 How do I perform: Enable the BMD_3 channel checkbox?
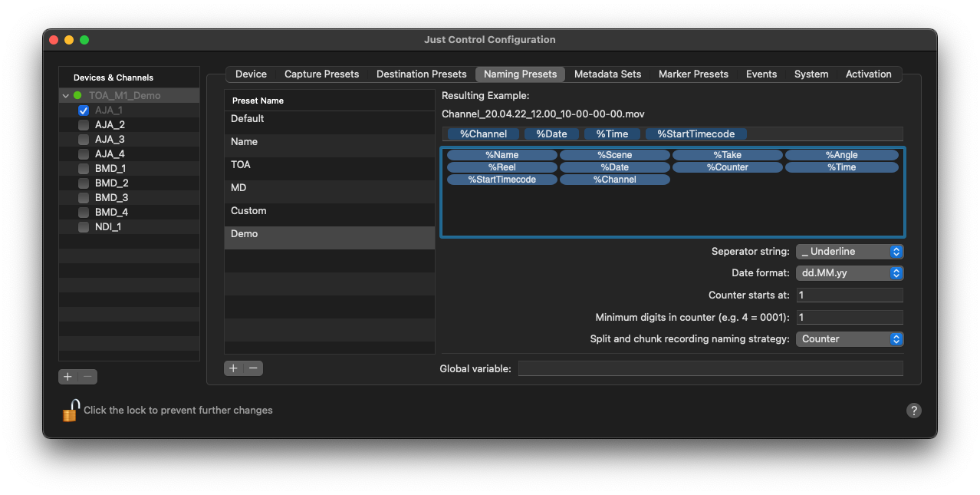(84, 198)
